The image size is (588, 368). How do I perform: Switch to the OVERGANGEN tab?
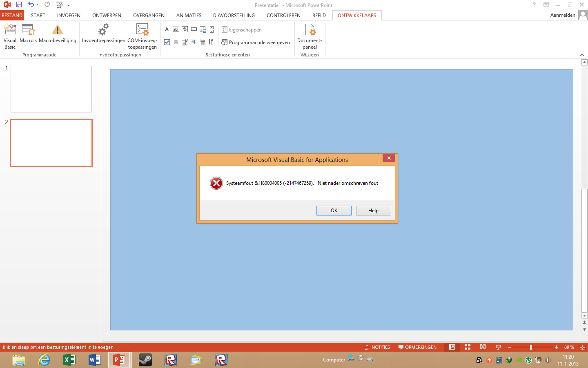pyautogui.click(x=149, y=16)
